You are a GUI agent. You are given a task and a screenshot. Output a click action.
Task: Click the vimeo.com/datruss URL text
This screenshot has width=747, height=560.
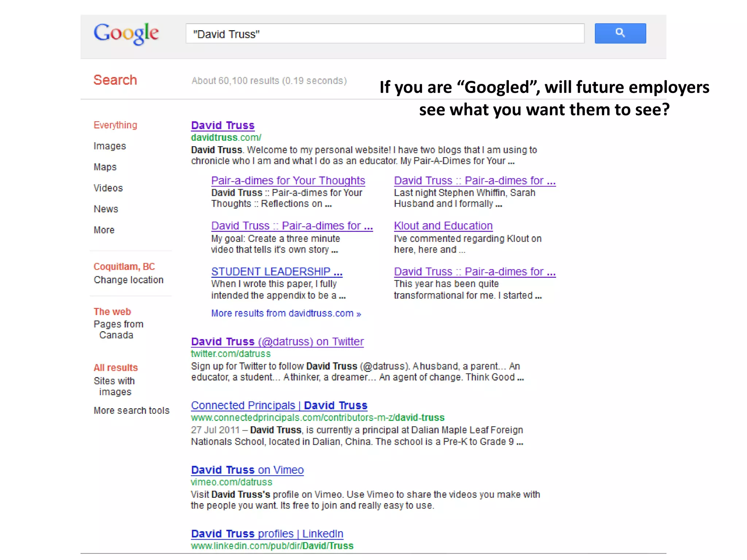click(232, 482)
